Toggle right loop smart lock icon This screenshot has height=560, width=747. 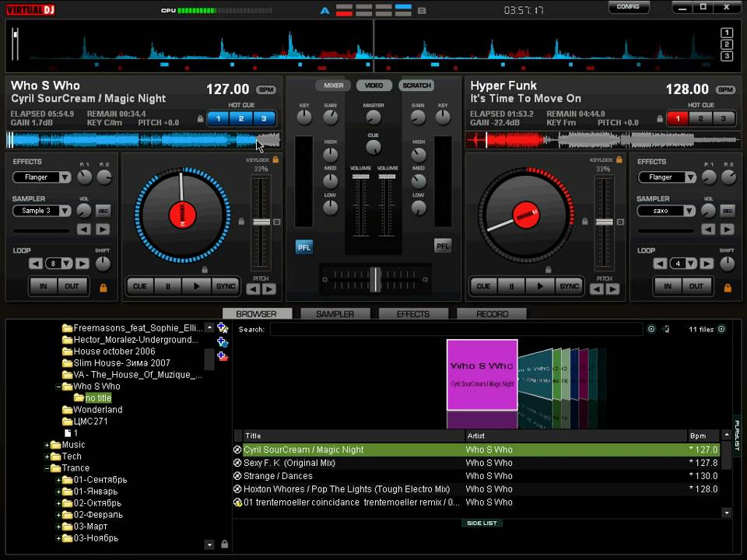(728, 288)
